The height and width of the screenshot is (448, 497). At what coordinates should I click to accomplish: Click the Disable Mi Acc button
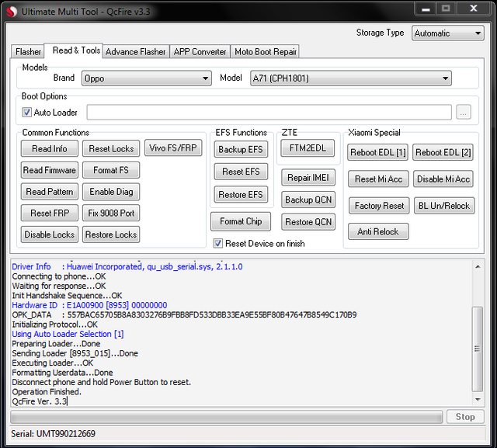pyautogui.click(x=443, y=179)
